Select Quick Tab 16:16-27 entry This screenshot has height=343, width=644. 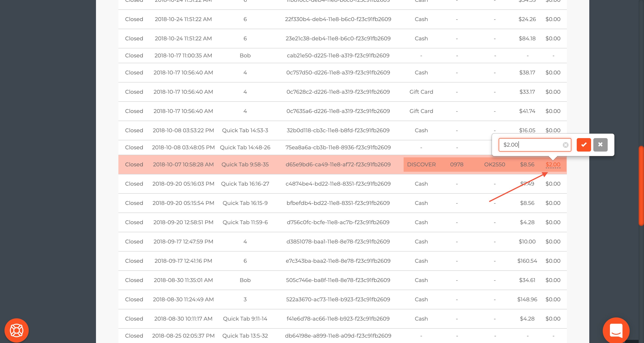(x=245, y=184)
